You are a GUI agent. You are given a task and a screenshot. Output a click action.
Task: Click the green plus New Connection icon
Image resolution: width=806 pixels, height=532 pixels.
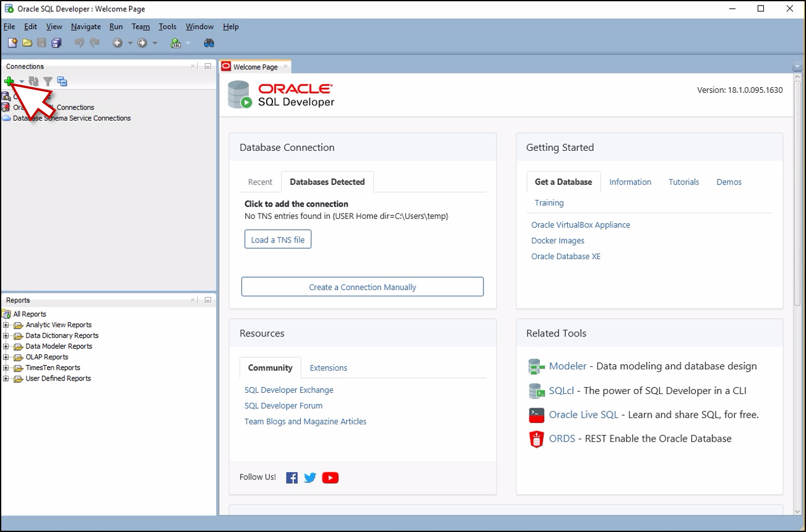click(9, 81)
